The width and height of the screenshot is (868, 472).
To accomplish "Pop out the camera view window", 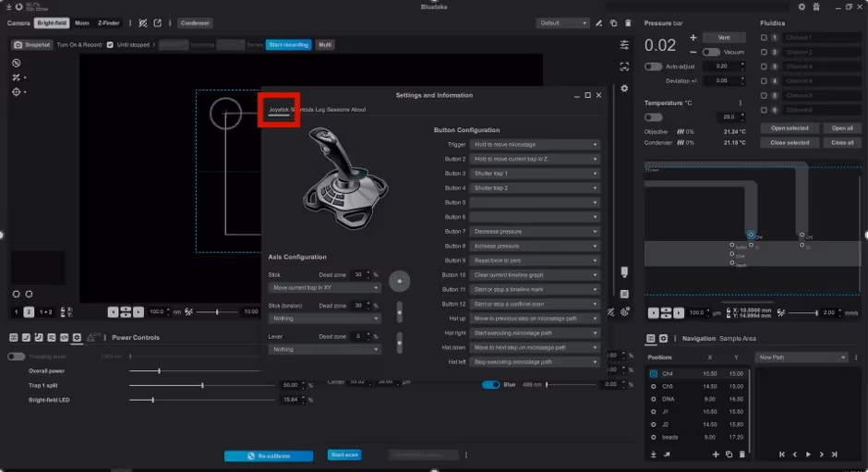I will pyautogui.click(x=157, y=23).
